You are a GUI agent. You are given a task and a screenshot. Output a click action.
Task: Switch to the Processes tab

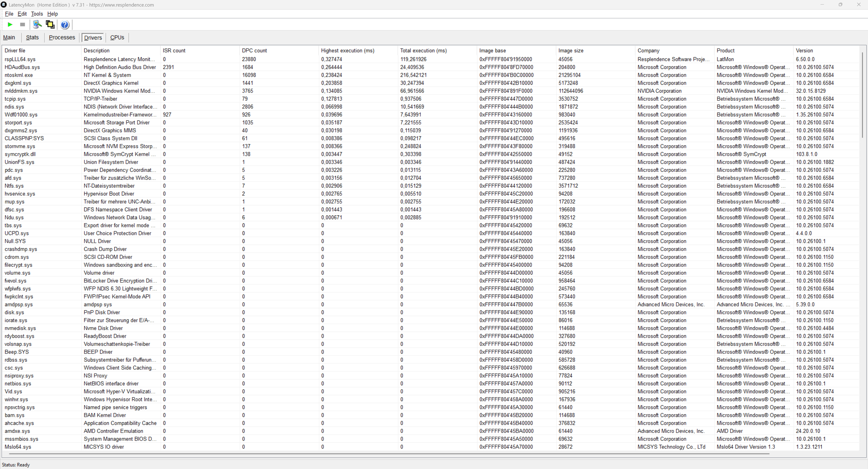coord(62,37)
